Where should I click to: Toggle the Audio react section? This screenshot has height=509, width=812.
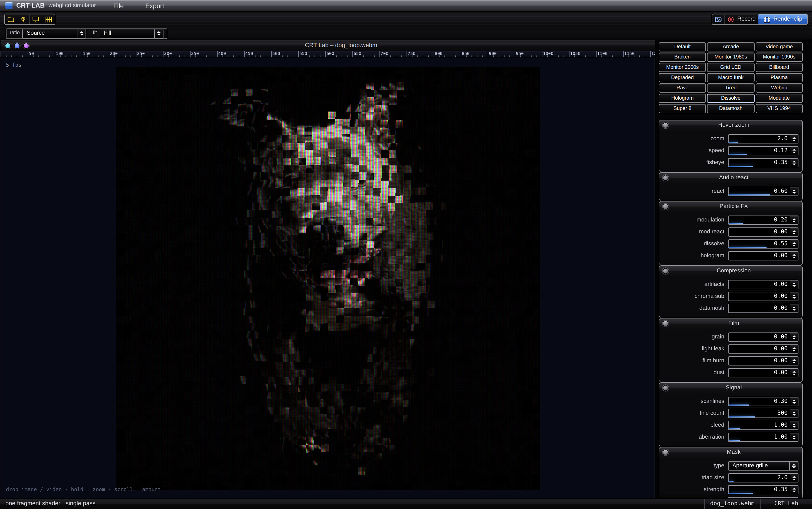(665, 178)
